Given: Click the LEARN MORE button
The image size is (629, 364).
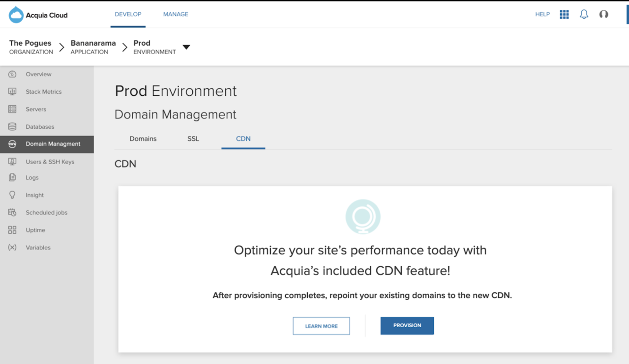Looking at the screenshot, I should pyautogui.click(x=321, y=326).
